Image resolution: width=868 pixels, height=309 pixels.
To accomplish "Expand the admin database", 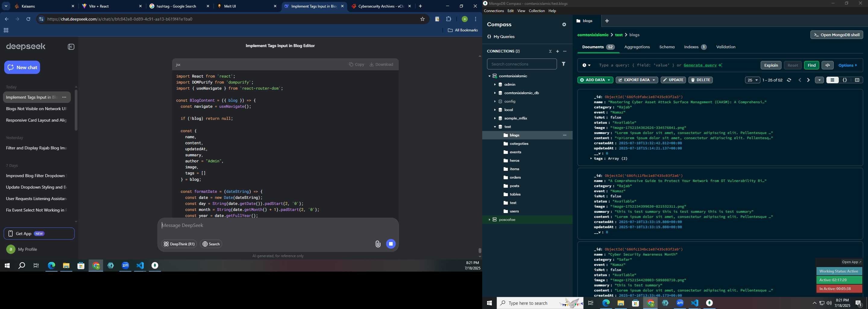I will [495, 85].
